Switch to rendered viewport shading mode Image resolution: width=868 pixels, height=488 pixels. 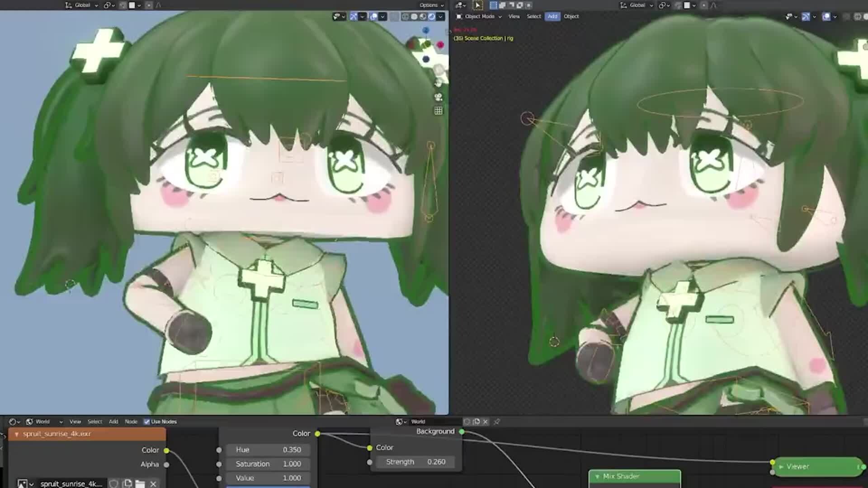[x=431, y=17]
